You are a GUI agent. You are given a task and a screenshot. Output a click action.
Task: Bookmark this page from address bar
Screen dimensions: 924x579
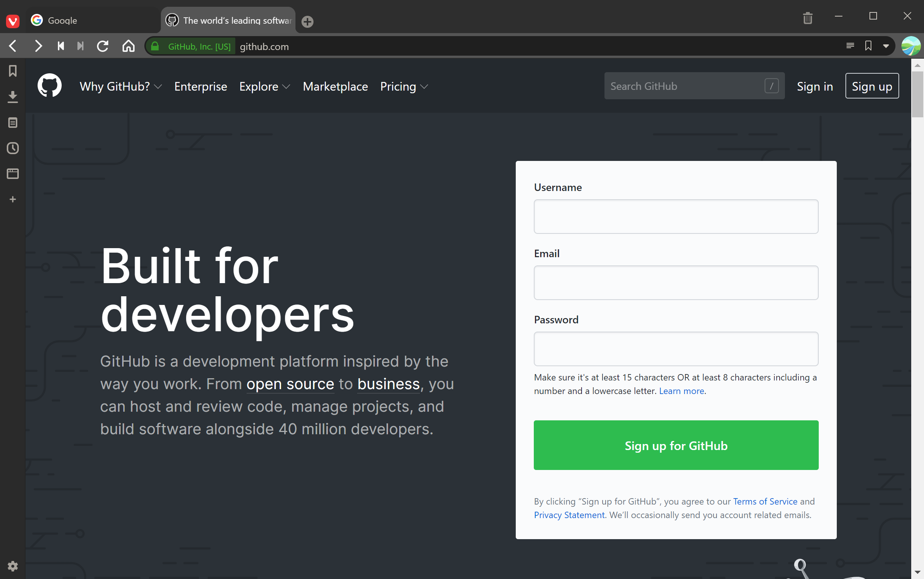868,46
